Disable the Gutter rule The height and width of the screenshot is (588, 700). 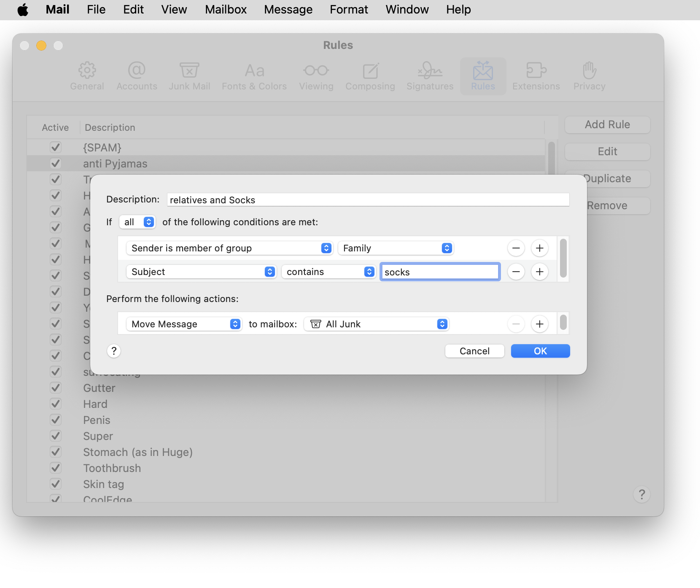point(55,388)
